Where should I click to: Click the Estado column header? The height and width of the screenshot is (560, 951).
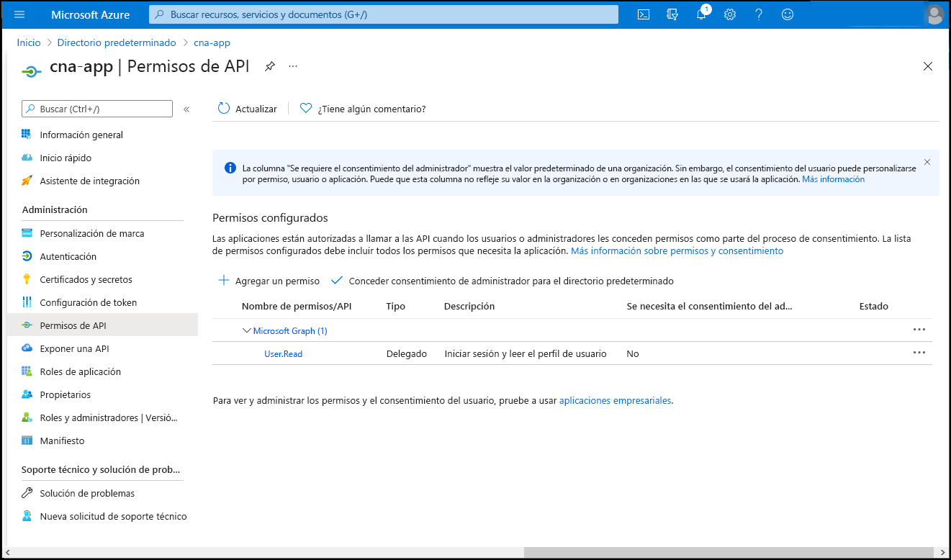[874, 306]
